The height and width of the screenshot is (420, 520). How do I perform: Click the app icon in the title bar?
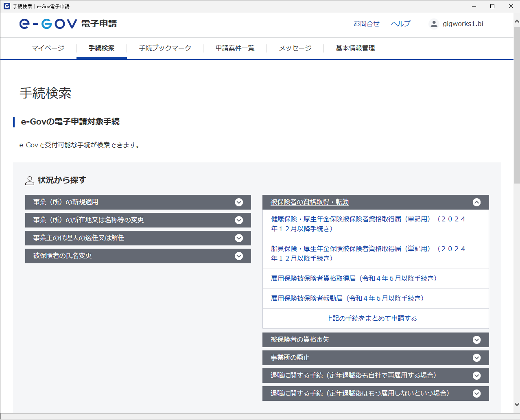coord(7,6)
